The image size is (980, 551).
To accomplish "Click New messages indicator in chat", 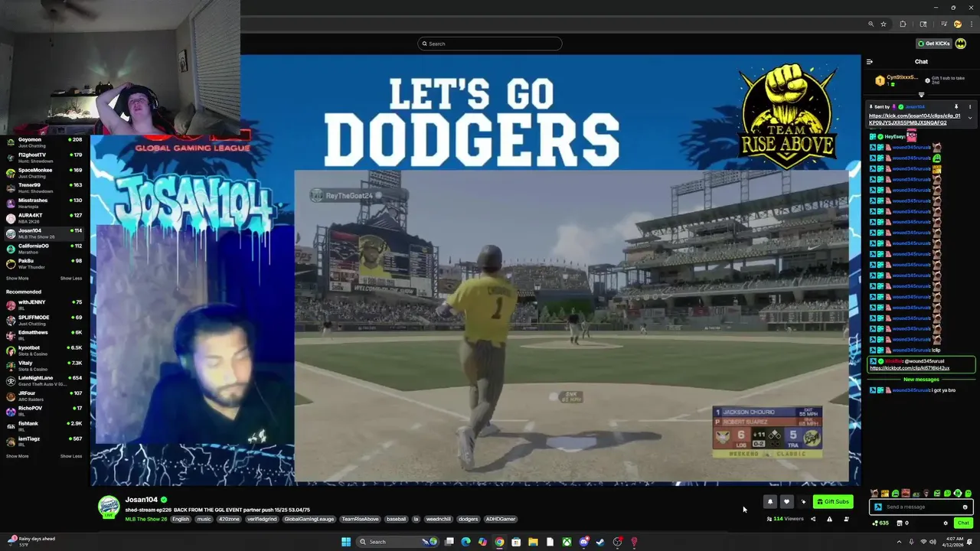I will 921,380.
